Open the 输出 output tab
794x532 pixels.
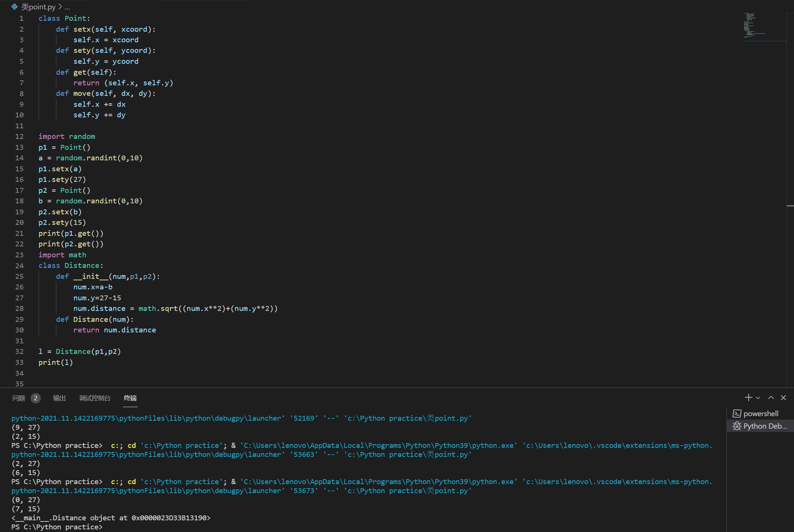click(x=59, y=398)
